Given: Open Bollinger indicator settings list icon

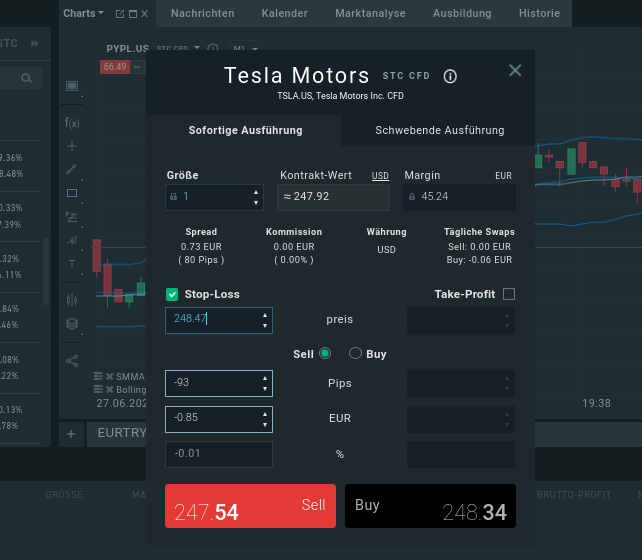Looking at the screenshot, I should (98, 389).
